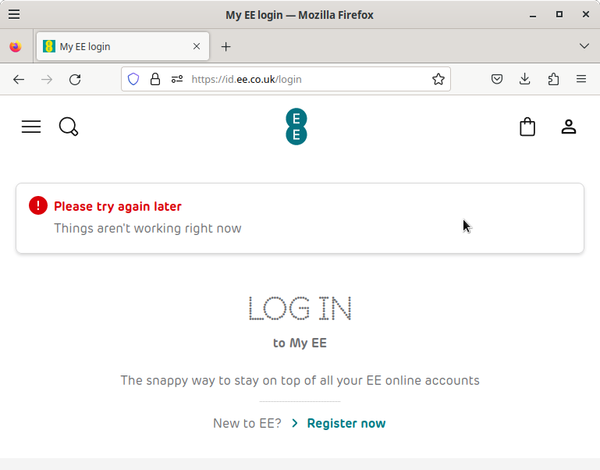View site security padlock info

[x=155, y=79]
